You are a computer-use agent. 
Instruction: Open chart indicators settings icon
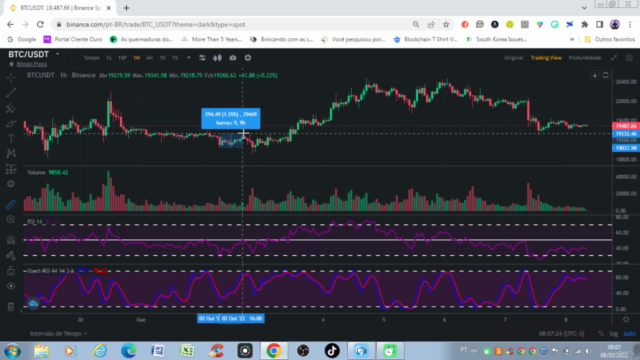pyautogui.click(x=202, y=58)
